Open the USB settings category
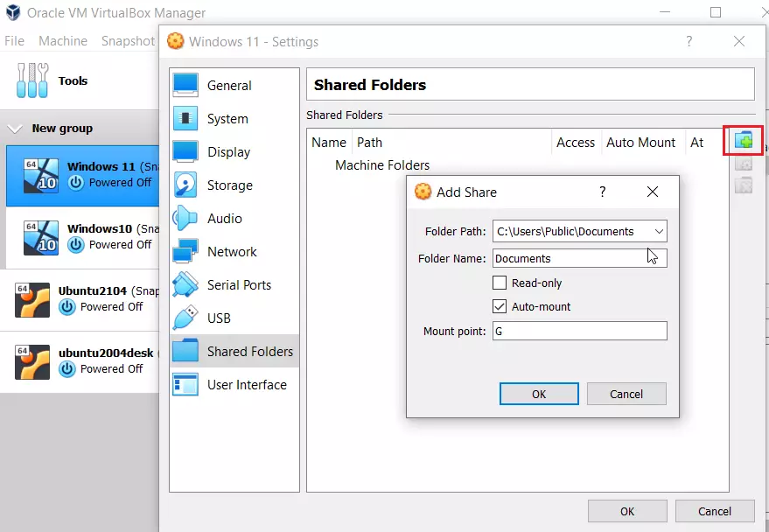Screen dimensions: 769x532 [x=234, y=318]
